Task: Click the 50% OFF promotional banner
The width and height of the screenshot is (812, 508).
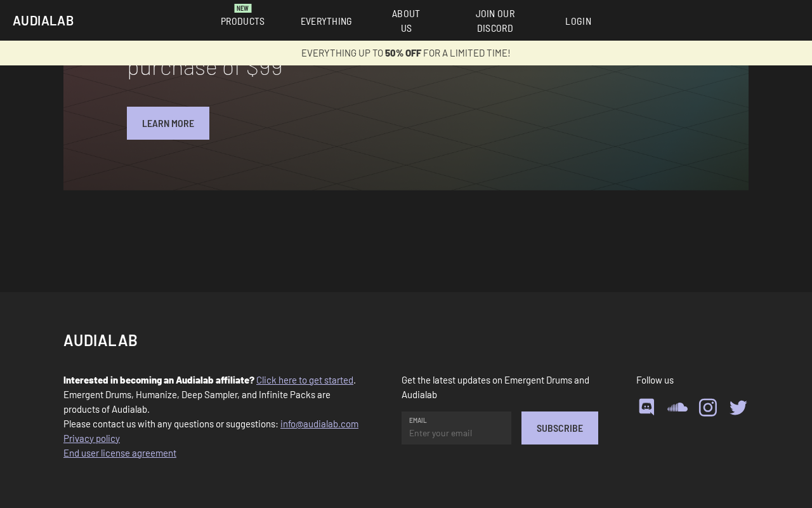Action: click(x=406, y=53)
